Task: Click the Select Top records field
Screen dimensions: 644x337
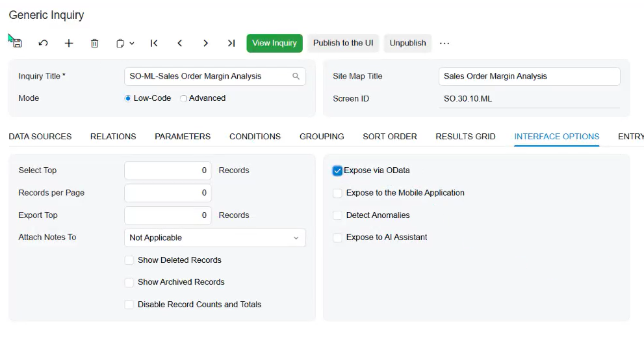Action: tap(168, 170)
